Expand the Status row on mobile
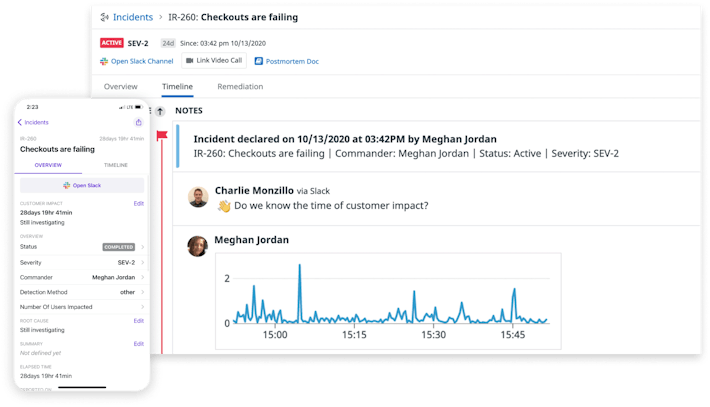Image resolution: width=710 pixels, height=407 pixels. tap(141, 246)
